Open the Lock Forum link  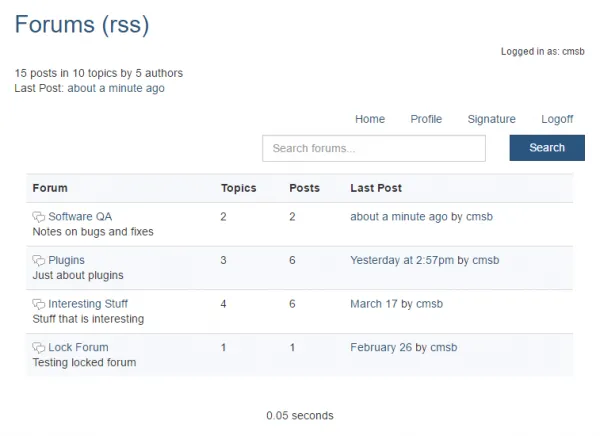point(78,347)
